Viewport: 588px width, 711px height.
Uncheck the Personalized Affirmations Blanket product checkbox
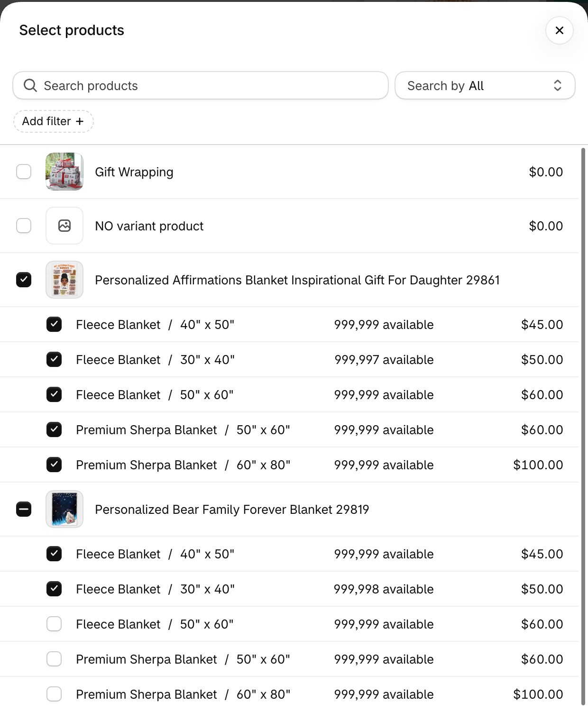click(x=24, y=280)
